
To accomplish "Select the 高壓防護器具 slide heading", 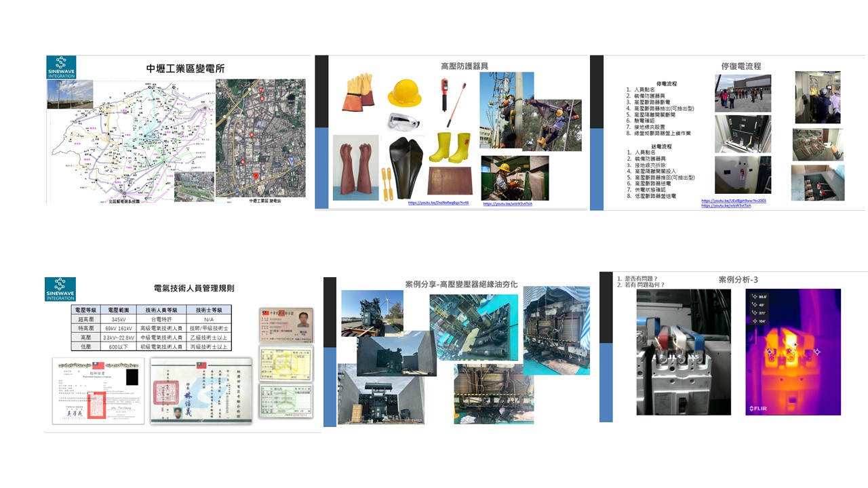I will [x=464, y=66].
